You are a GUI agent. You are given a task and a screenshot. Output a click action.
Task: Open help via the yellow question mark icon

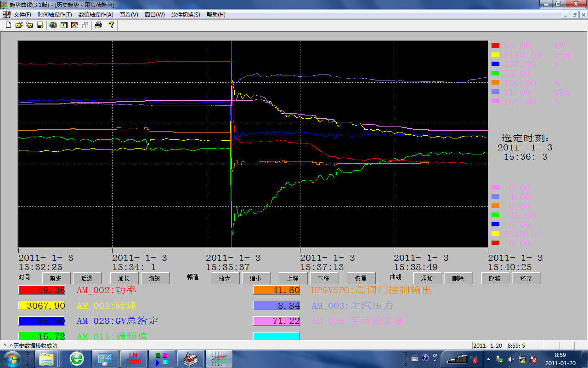click(112, 25)
